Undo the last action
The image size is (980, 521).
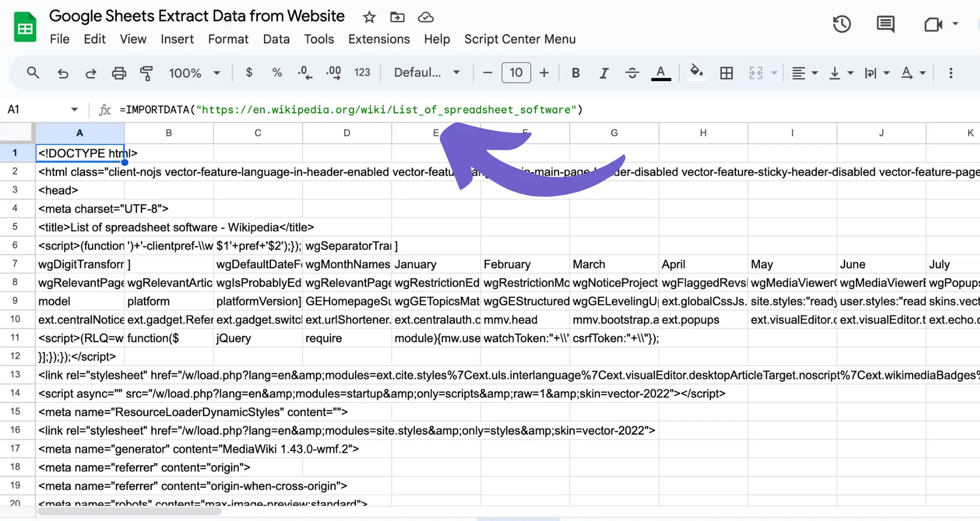63,73
